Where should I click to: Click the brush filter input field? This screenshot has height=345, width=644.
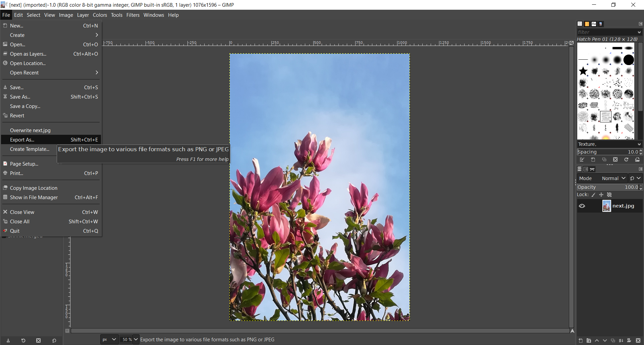point(605,32)
